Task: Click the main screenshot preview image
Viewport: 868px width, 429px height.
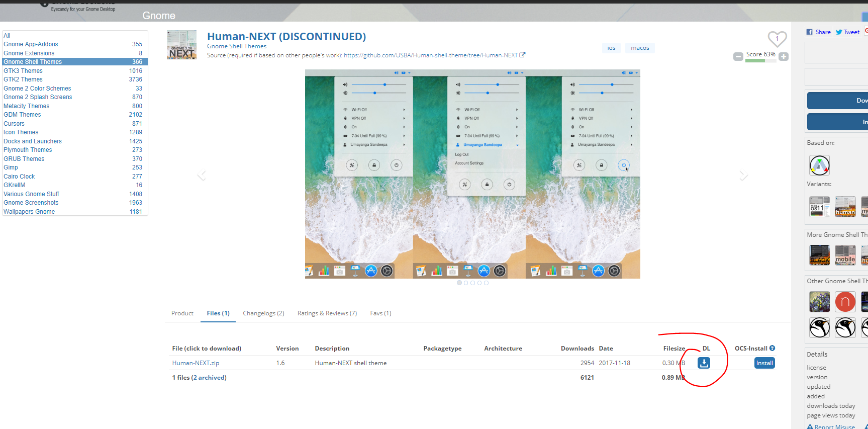Action: (x=472, y=174)
